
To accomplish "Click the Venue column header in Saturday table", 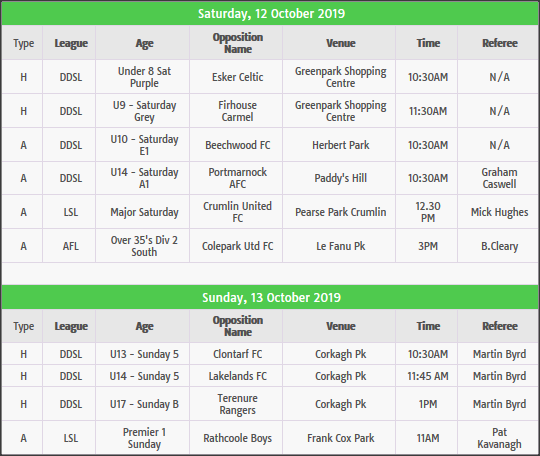I will [x=341, y=43].
